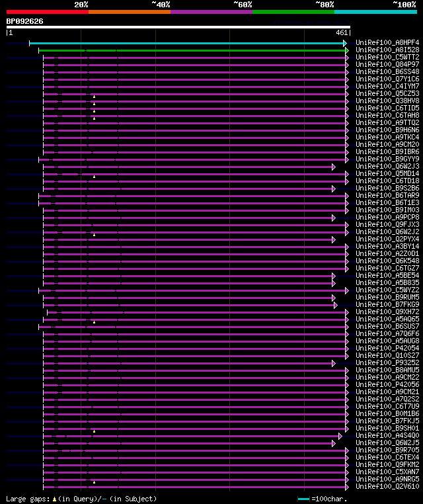Click the yellow Query gap symbol in the legend

coord(54,499)
